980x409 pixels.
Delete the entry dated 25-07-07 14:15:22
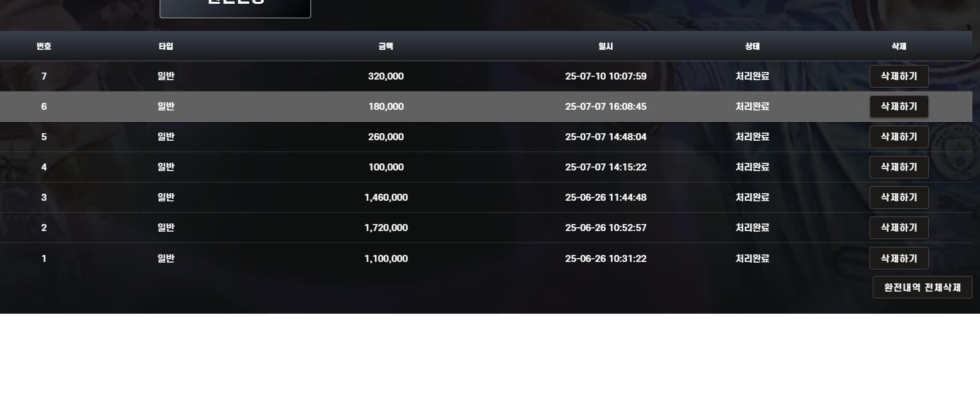899,167
